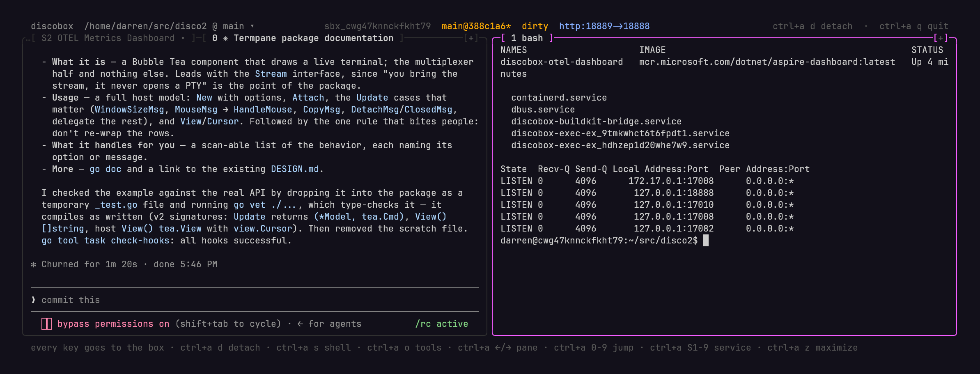Click the ctrl+a z maximize hint
Viewport: 980px width, 374px height.
click(x=812, y=348)
